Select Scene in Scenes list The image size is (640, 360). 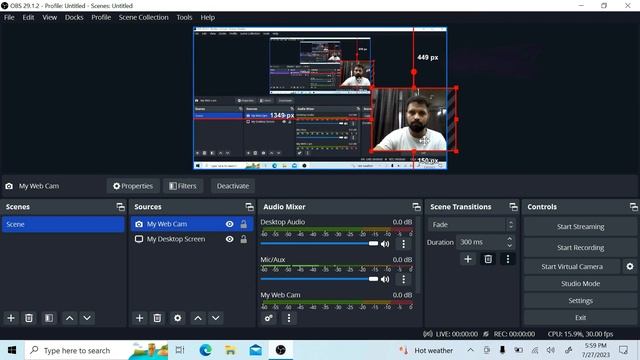(x=63, y=224)
